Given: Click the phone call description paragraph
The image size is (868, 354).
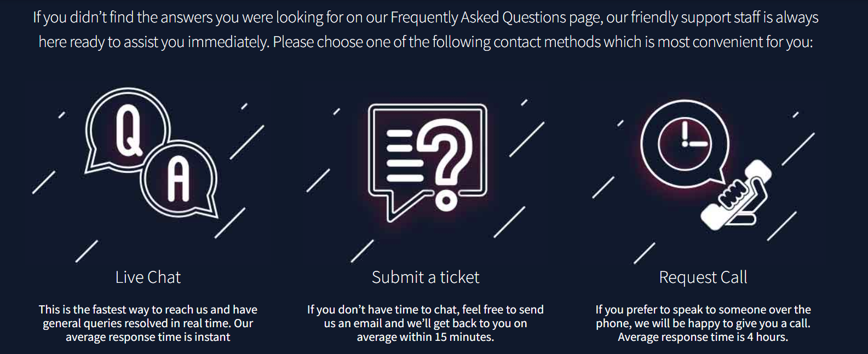Looking at the screenshot, I should tap(703, 323).
